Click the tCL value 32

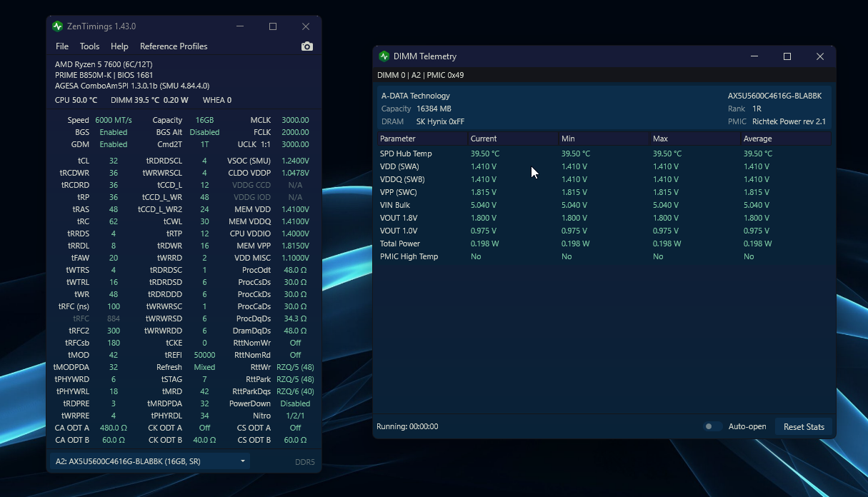(x=114, y=161)
